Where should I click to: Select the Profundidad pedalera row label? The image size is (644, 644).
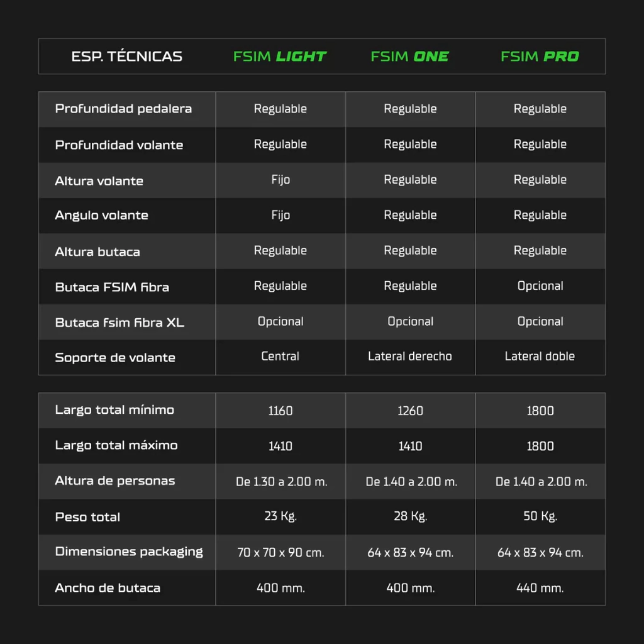[123, 109]
